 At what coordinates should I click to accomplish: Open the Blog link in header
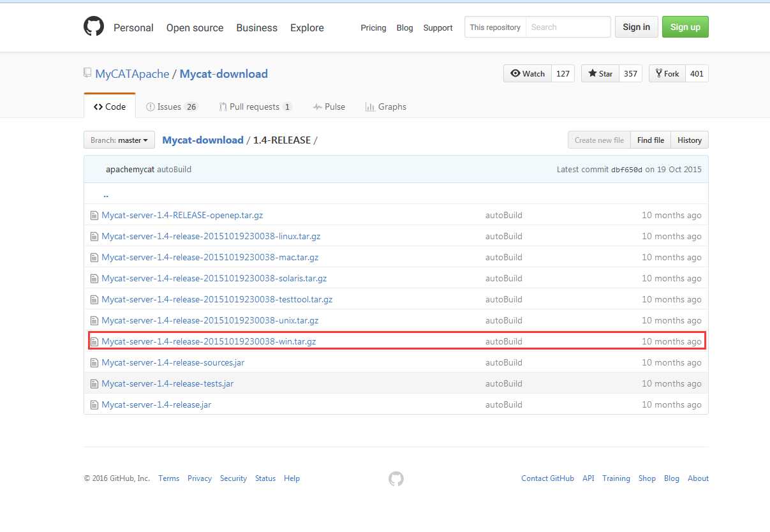coord(404,27)
